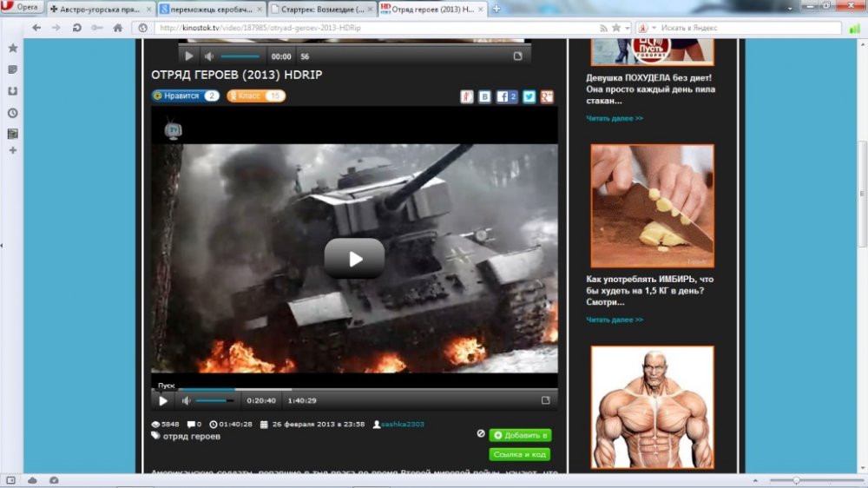Share on Google Plus icon
The image size is (868, 488).
click(x=547, y=97)
